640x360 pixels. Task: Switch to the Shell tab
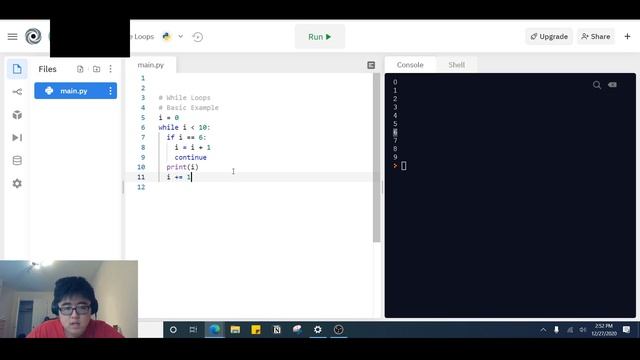tap(456, 65)
